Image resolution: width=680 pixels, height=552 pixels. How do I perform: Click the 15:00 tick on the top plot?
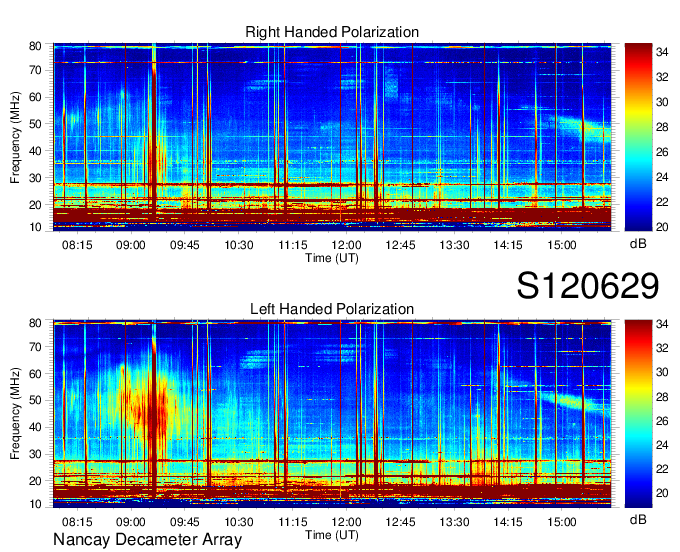tap(562, 245)
